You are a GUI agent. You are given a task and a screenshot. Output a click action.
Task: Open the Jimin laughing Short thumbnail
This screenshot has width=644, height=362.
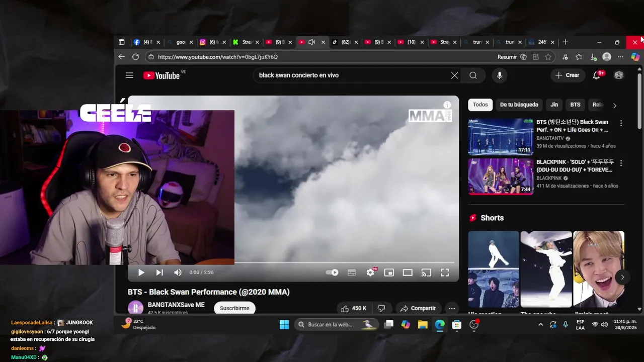tap(599, 269)
